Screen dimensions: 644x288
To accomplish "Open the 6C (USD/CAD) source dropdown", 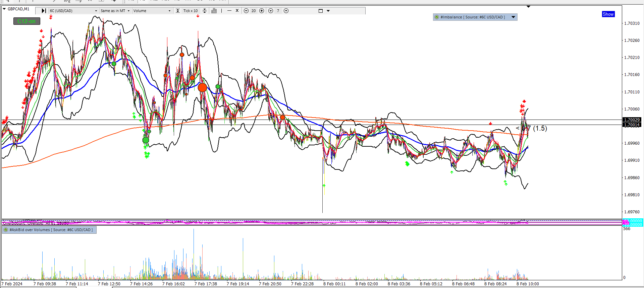I will click(96, 11).
